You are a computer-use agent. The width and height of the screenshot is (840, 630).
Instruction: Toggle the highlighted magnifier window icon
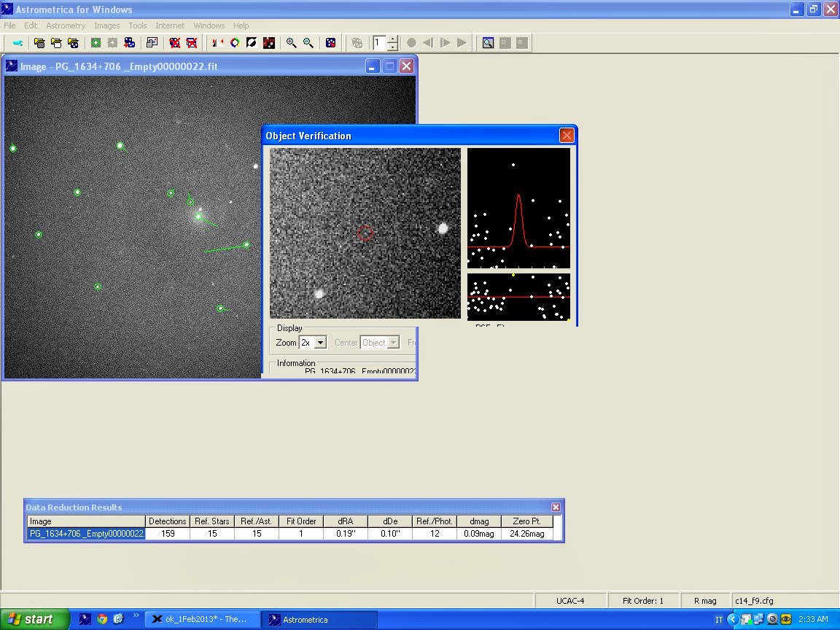pyautogui.click(x=487, y=43)
